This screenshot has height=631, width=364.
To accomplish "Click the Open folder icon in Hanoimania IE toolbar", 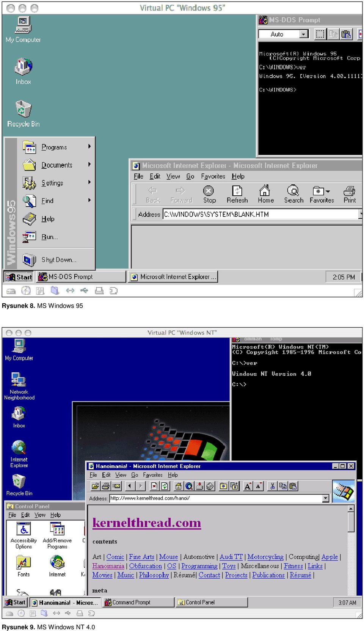I will click(96, 486).
